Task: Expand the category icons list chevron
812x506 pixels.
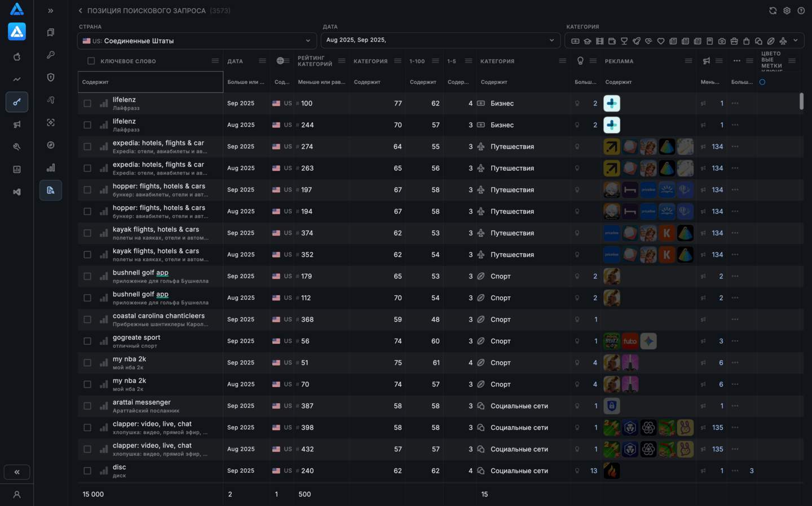Action: pos(796,41)
